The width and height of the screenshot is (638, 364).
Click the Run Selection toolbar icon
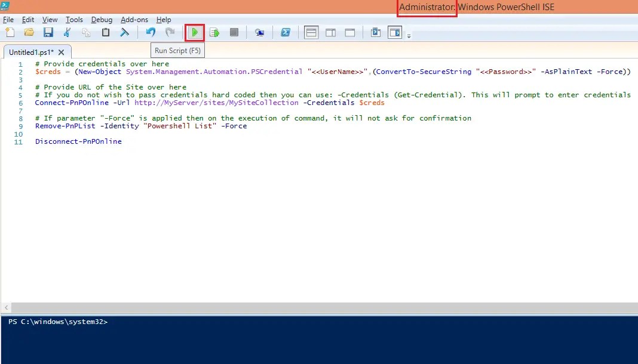point(214,32)
